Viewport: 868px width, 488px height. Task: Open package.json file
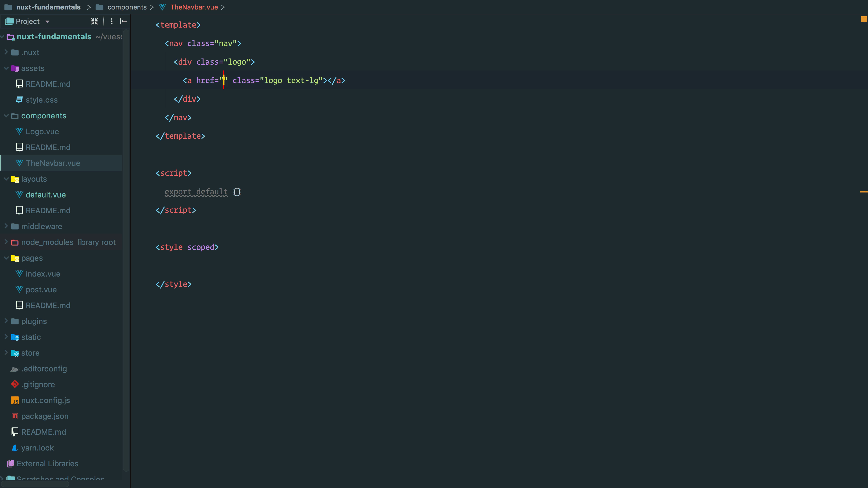(x=45, y=416)
